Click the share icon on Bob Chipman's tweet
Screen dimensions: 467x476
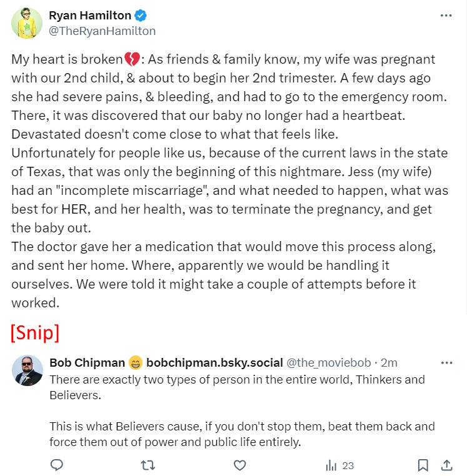click(447, 465)
